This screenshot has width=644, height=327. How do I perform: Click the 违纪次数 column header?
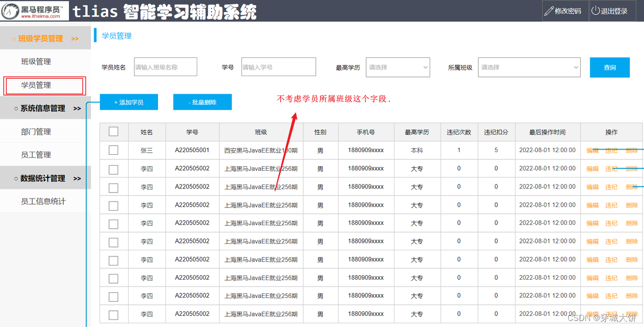pyautogui.click(x=459, y=132)
